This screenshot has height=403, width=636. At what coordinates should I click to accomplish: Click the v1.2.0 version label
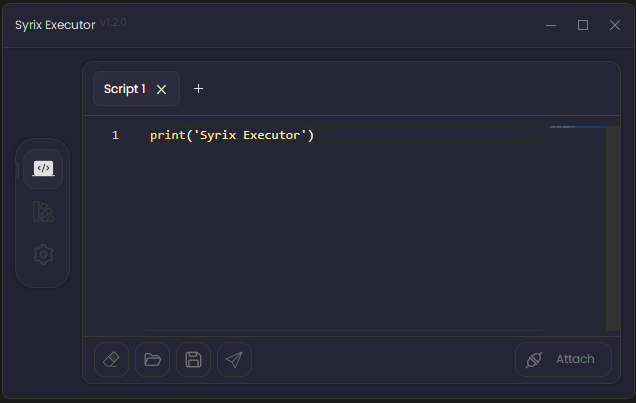[x=113, y=22]
